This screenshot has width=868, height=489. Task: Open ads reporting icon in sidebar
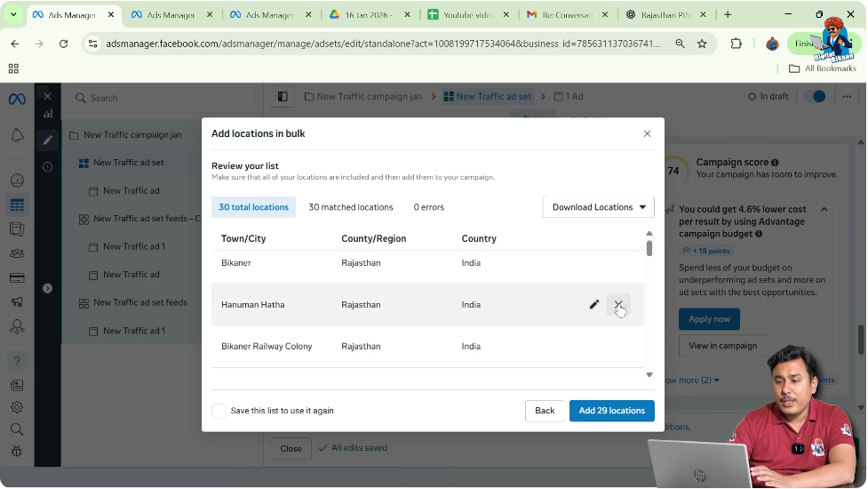(x=17, y=228)
